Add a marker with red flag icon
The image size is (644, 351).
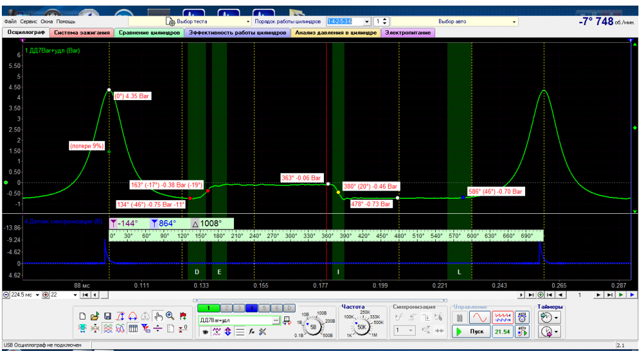pos(183,316)
